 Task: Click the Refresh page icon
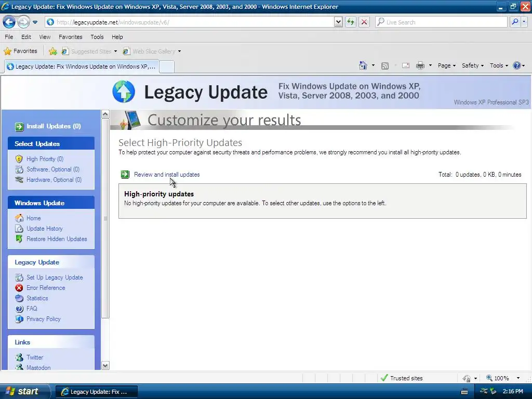351,22
